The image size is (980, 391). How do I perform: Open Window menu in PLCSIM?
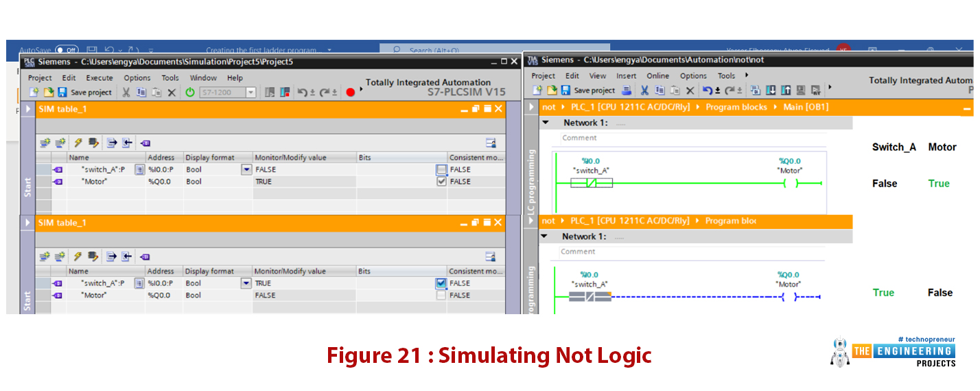[x=203, y=78]
